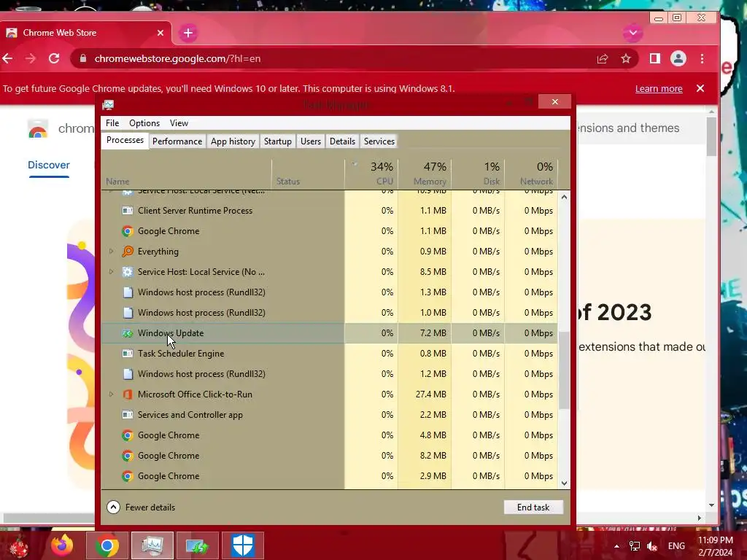Sort processes by CPU column
The height and width of the screenshot is (560, 747).
(371, 174)
